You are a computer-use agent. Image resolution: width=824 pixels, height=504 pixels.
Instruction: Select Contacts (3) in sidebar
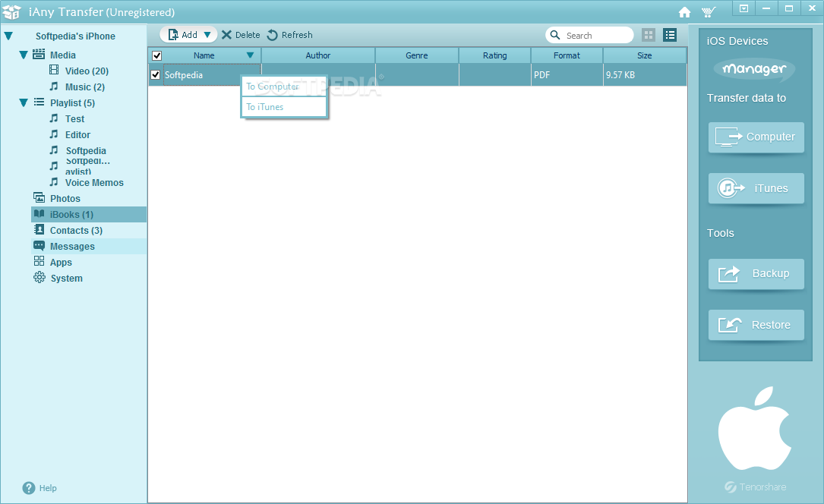pos(76,231)
